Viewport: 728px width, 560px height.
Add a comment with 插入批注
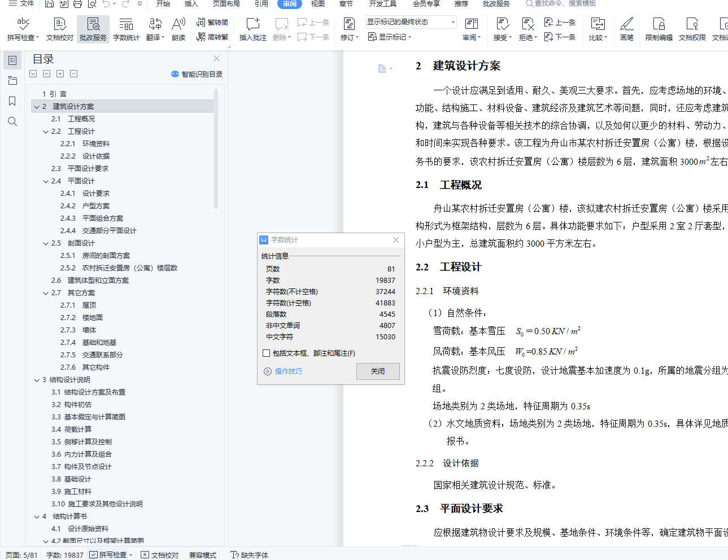(252, 29)
